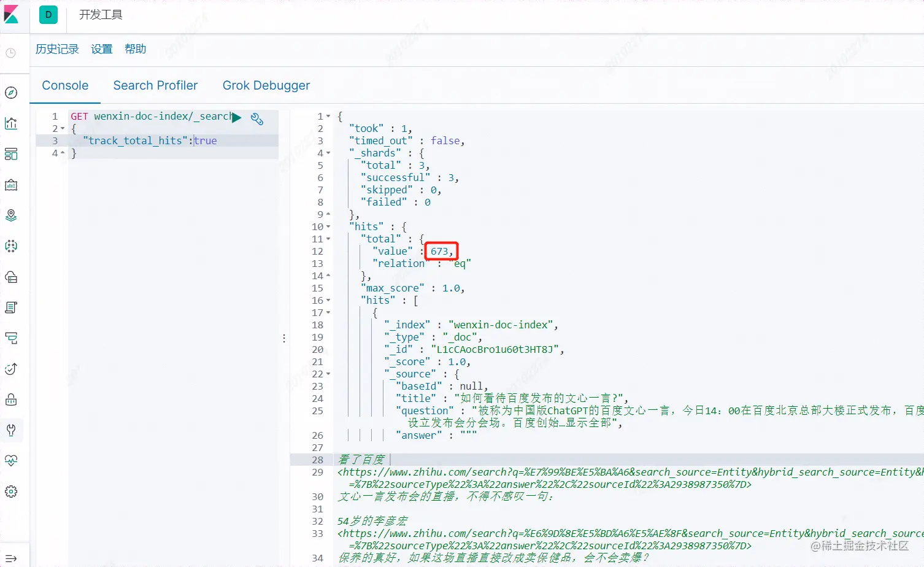The height and width of the screenshot is (567, 924).
Task: Click the panel divider handle between editor and output
Action: (x=284, y=338)
